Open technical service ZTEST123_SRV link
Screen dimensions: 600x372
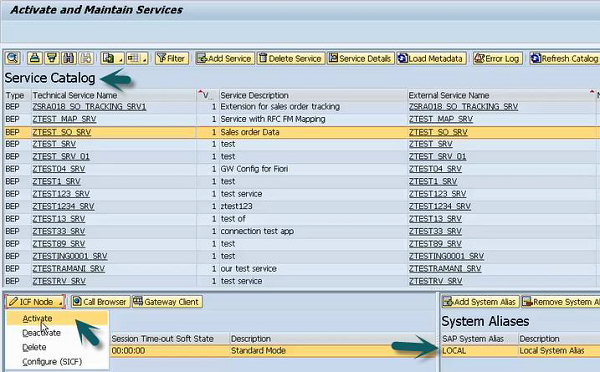pyautogui.click(x=61, y=194)
